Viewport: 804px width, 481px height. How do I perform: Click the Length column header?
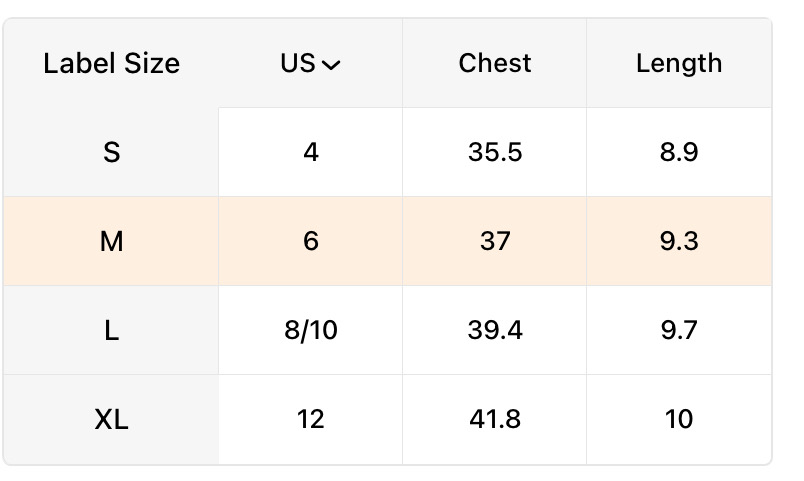coord(679,64)
